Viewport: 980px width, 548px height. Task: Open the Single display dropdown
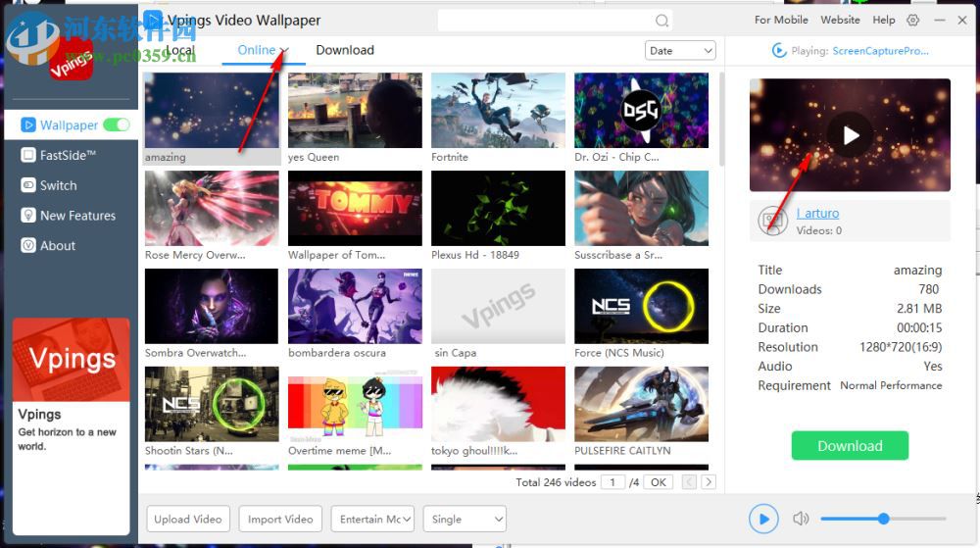[465, 519]
